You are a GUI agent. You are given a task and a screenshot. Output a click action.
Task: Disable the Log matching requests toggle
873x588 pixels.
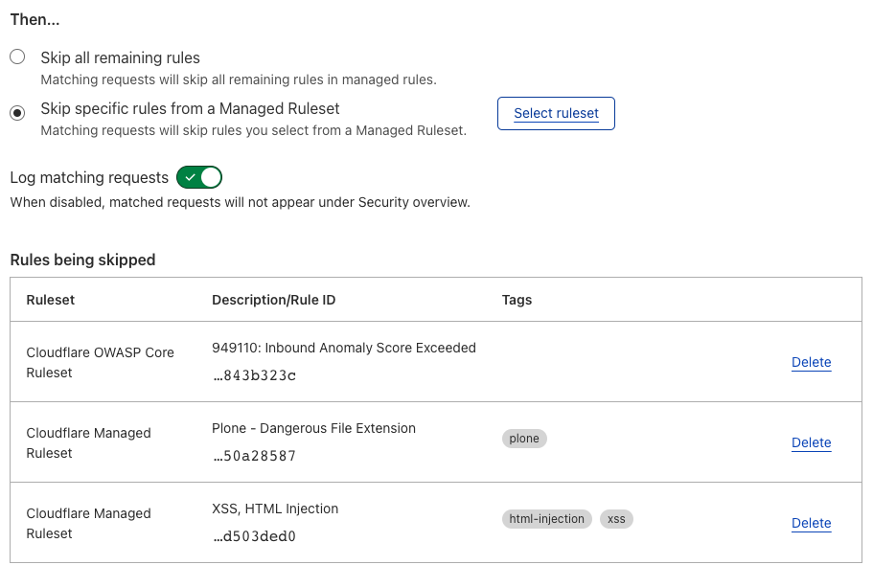pos(199,177)
